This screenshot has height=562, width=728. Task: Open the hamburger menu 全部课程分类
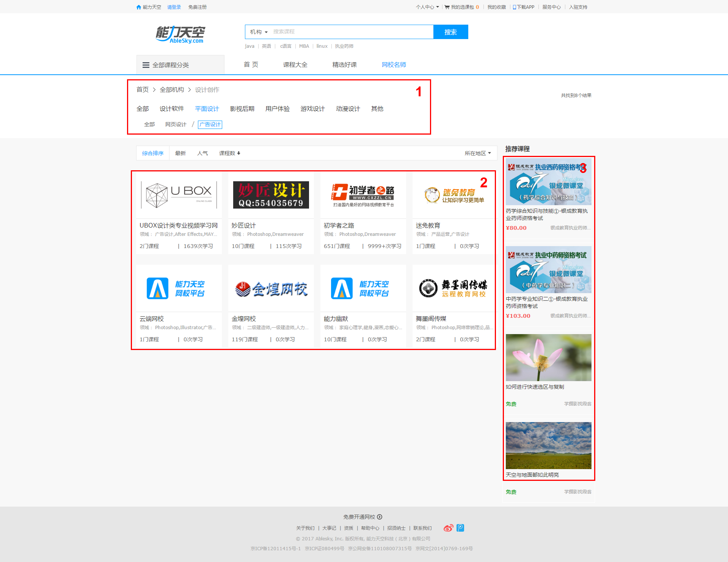click(x=146, y=65)
